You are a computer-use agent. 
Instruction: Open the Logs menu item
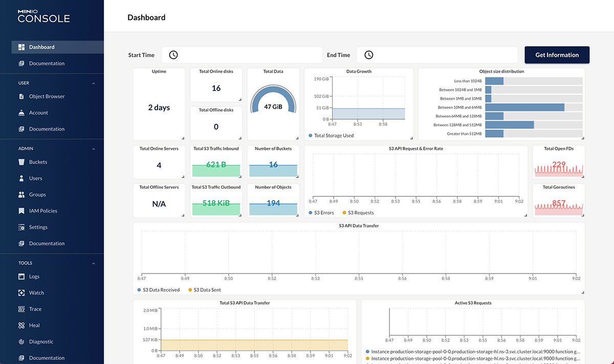(x=34, y=277)
